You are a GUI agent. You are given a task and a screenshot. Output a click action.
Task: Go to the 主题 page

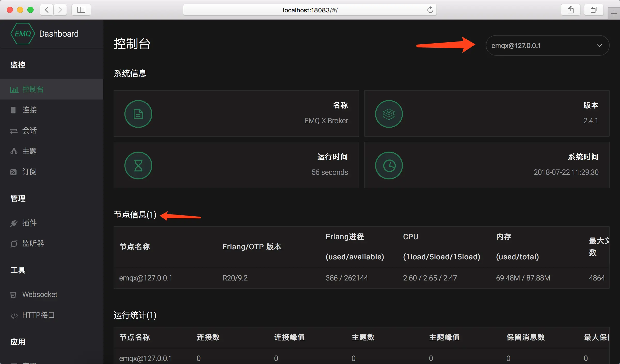pos(29,151)
